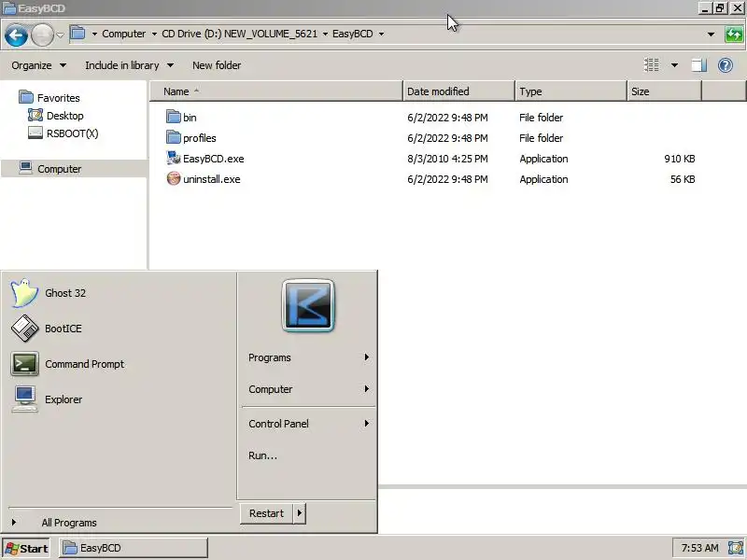Open the arrow beside Restart
Screen dimensions: 747x560
(x=299, y=513)
